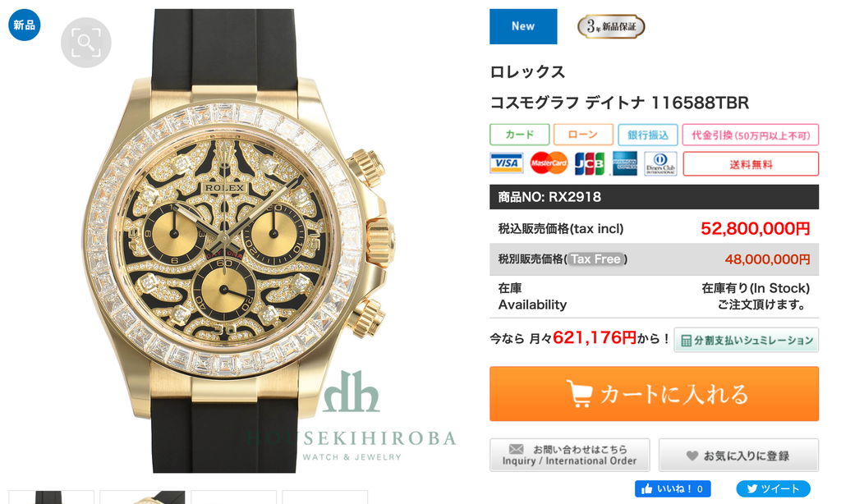The height and width of the screenshot is (504, 841).
Task: Select the 銀行振込 payment tag
Action: click(x=648, y=135)
